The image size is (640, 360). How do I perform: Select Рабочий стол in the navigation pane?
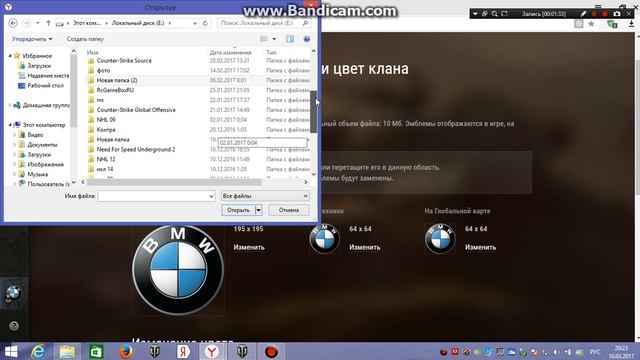click(45, 85)
